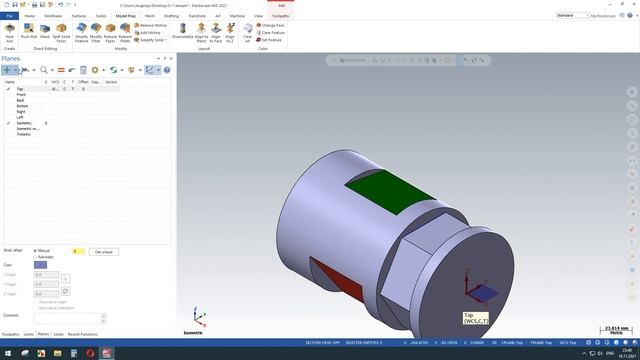The width and height of the screenshot is (640, 360).
Task: Select the Remove Fillets tool
Action: 125,33
